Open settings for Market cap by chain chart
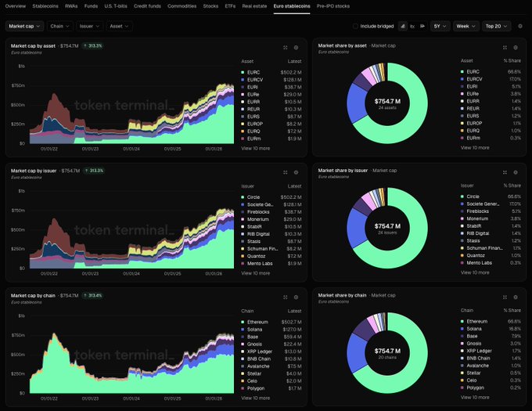This screenshot has width=532, height=411. (297, 297)
